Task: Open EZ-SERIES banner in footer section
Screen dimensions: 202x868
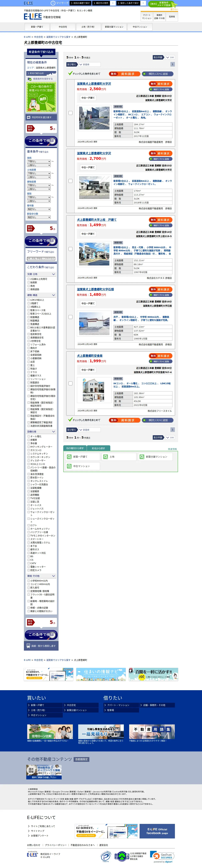Action: pos(106,831)
